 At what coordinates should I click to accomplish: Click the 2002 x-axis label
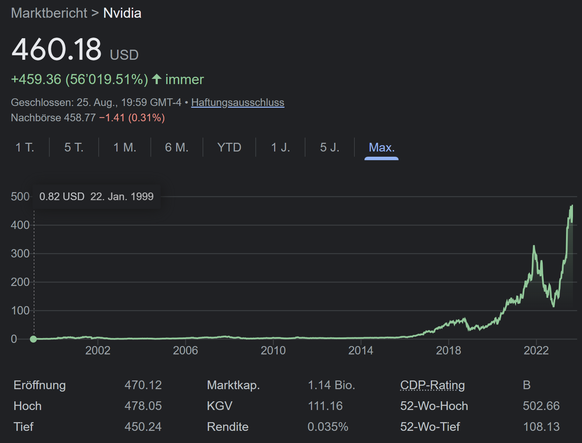click(98, 351)
